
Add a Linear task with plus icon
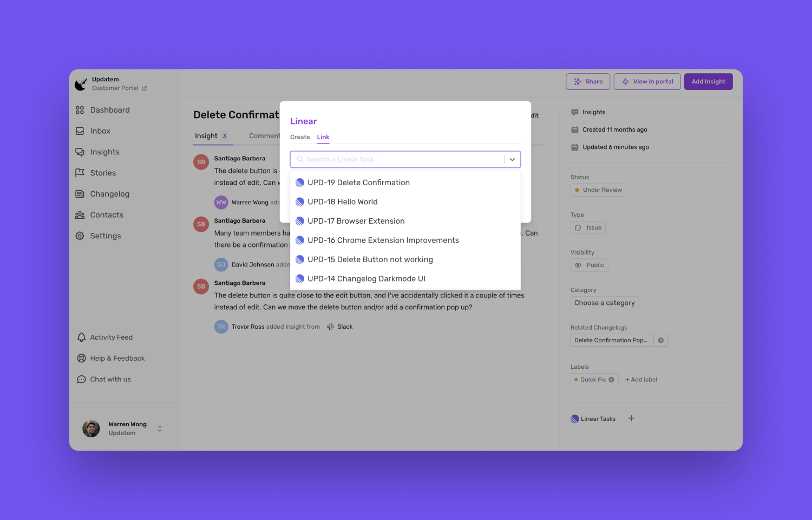(x=631, y=418)
